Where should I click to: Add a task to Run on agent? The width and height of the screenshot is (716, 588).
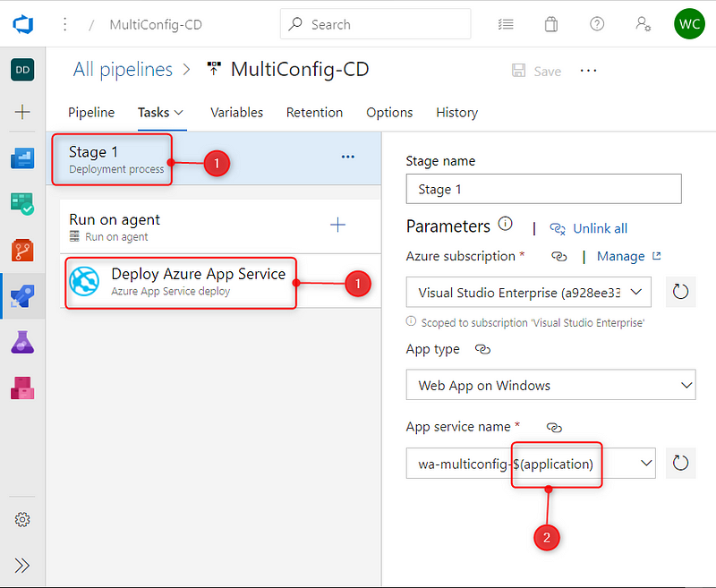[x=337, y=226]
